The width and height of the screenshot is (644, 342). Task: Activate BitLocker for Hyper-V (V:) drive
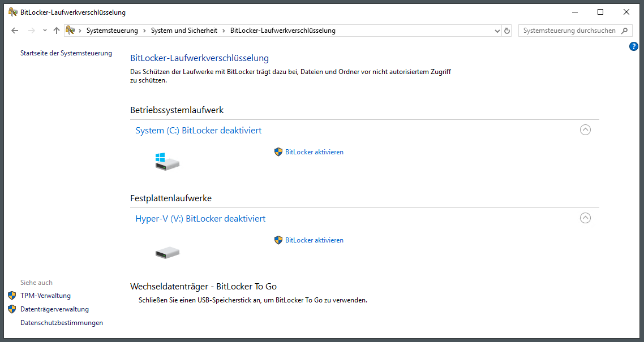point(314,240)
